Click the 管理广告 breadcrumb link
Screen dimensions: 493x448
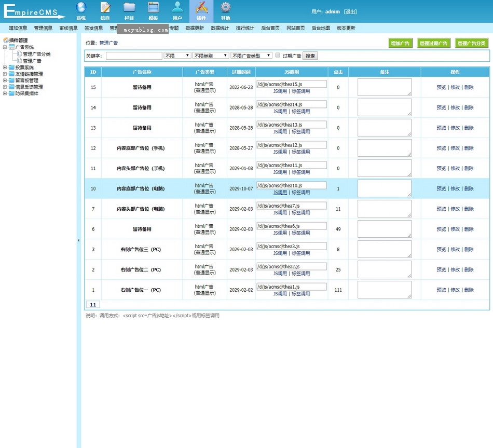pos(108,43)
